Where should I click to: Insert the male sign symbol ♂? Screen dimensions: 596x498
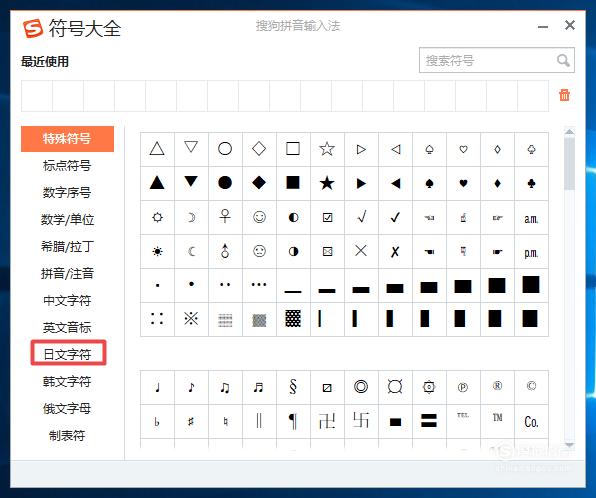[x=225, y=251]
